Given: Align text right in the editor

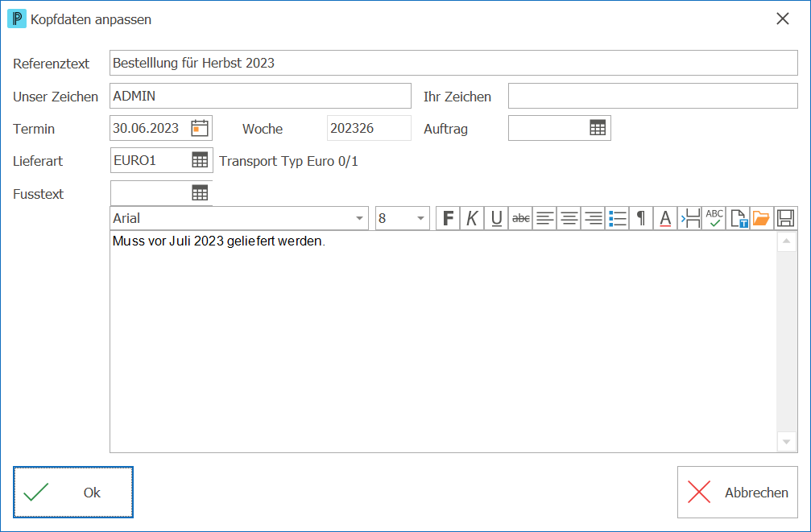Looking at the screenshot, I should [593, 218].
